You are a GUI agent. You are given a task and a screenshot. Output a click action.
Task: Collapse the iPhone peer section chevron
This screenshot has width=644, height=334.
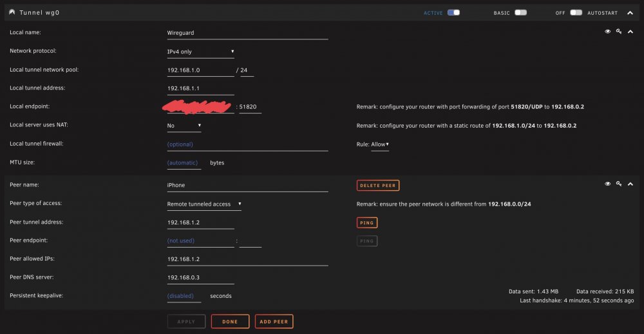pyautogui.click(x=630, y=184)
